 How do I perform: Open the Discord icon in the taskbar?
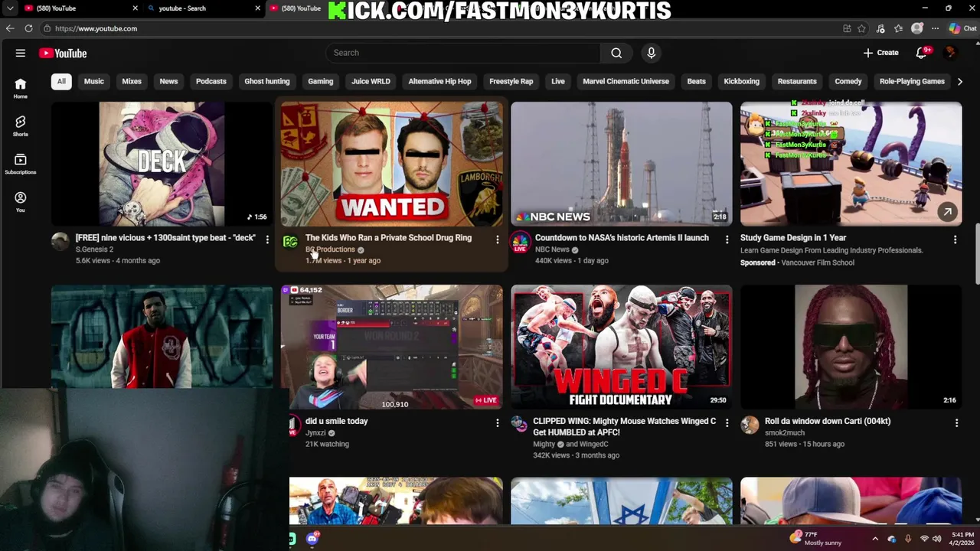312,539
